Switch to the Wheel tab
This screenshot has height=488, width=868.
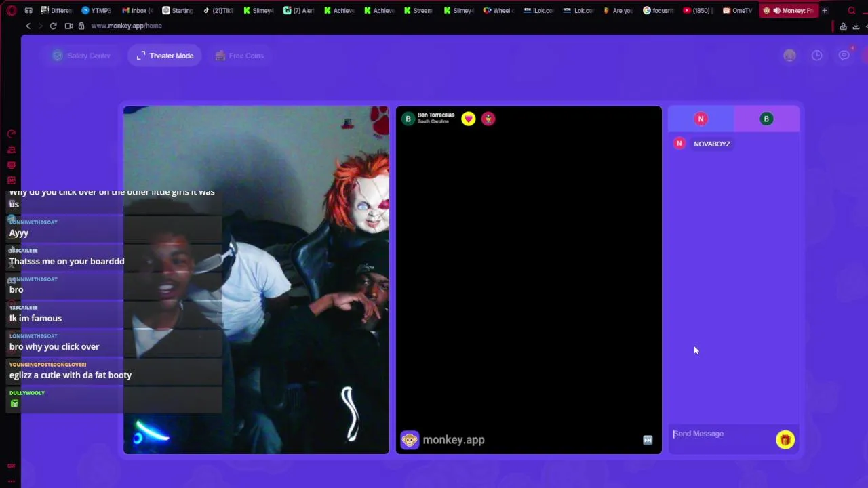(x=497, y=10)
